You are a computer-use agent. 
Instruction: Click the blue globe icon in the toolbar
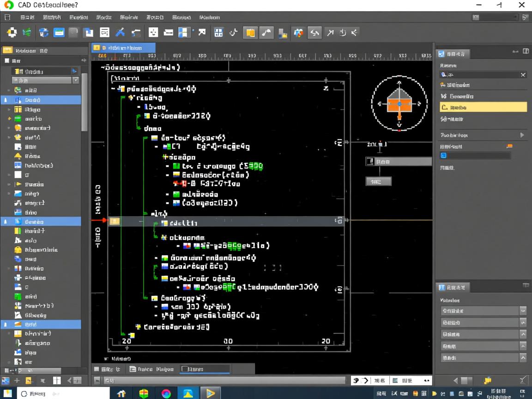[x=44, y=32]
